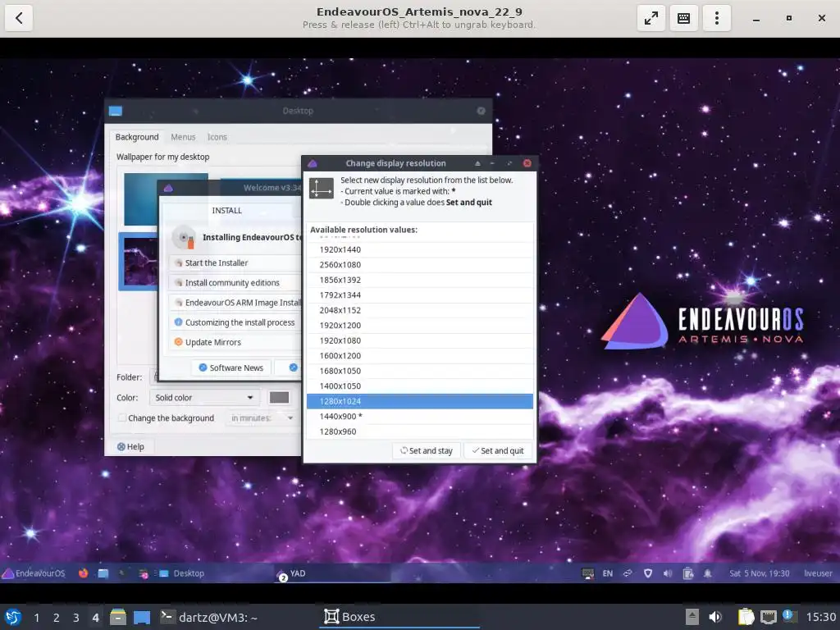Image resolution: width=840 pixels, height=630 pixels.
Task: Switch to the Background tab in Desktop window
Action: point(137,137)
